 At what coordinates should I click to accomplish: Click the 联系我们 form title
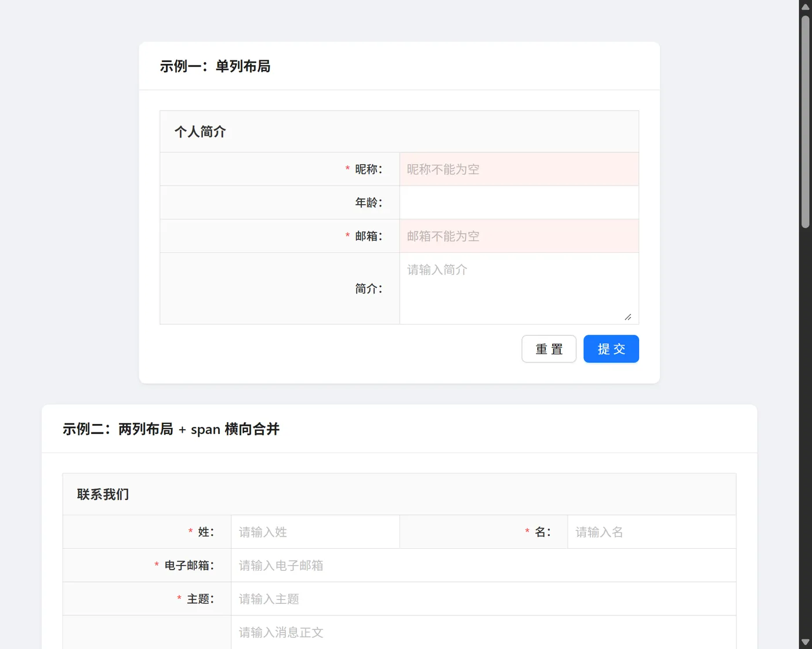pyautogui.click(x=103, y=494)
